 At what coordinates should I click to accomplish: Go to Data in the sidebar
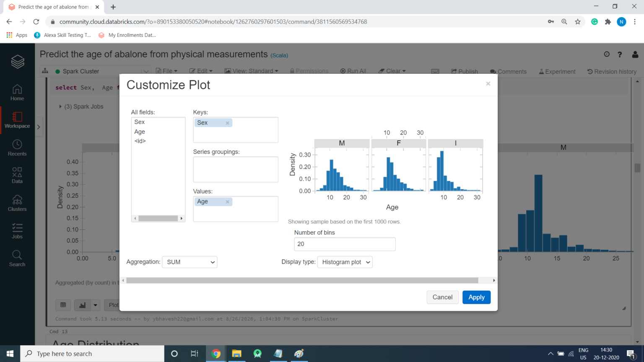[x=17, y=176]
